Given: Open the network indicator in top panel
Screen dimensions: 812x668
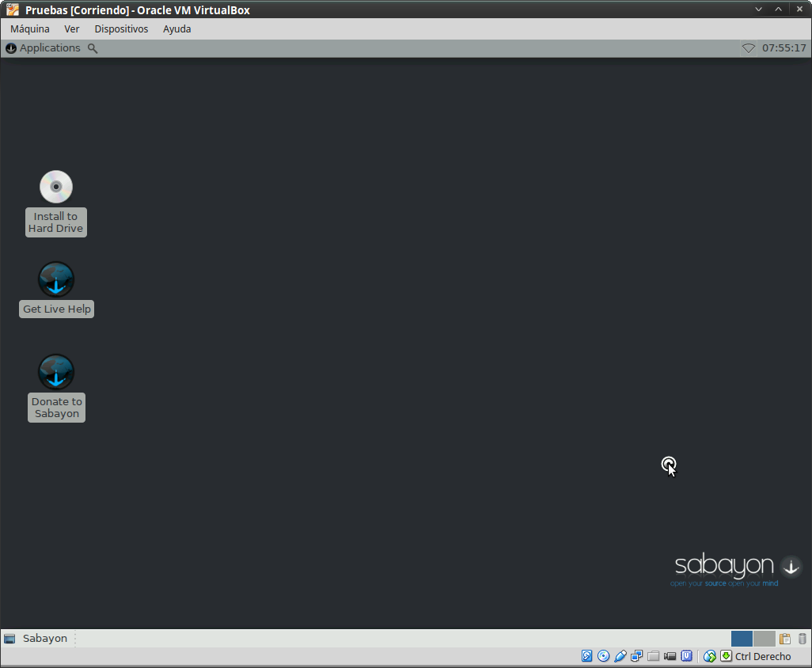Looking at the screenshot, I should point(748,48).
